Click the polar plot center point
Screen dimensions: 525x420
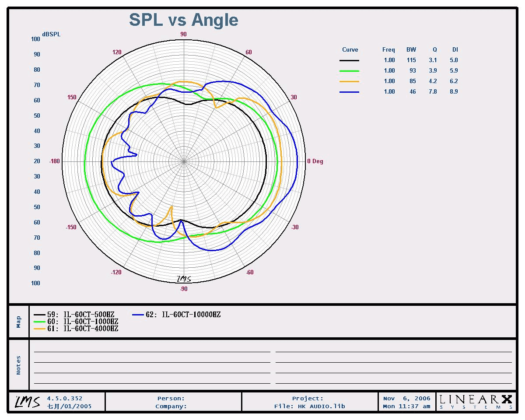(x=184, y=161)
